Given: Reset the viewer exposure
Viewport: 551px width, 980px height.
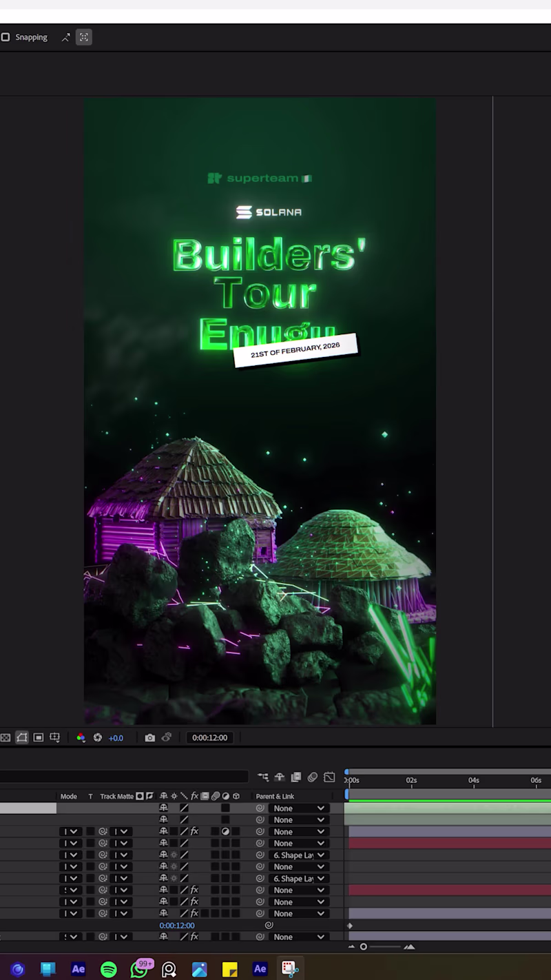Looking at the screenshot, I should pyautogui.click(x=98, y=737).
